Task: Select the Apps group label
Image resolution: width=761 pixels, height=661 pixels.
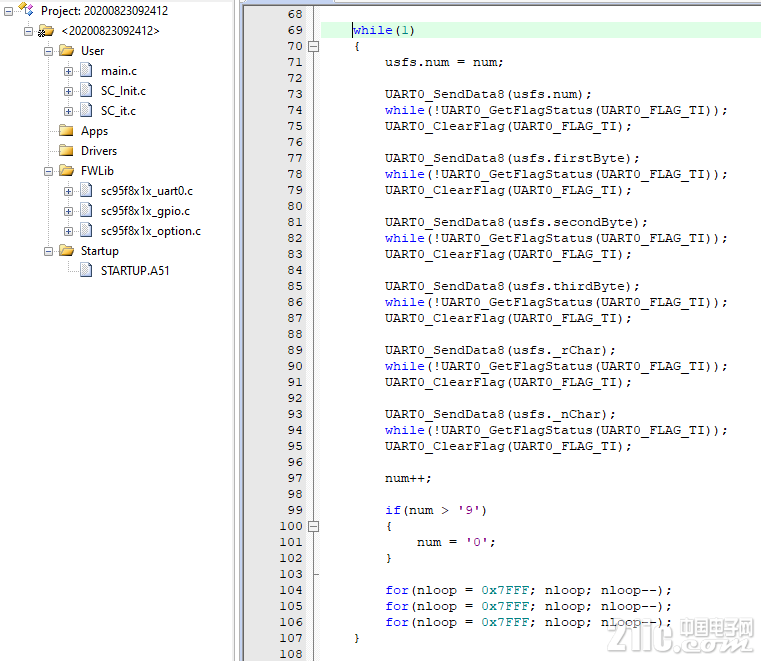Action: [94, 131]
